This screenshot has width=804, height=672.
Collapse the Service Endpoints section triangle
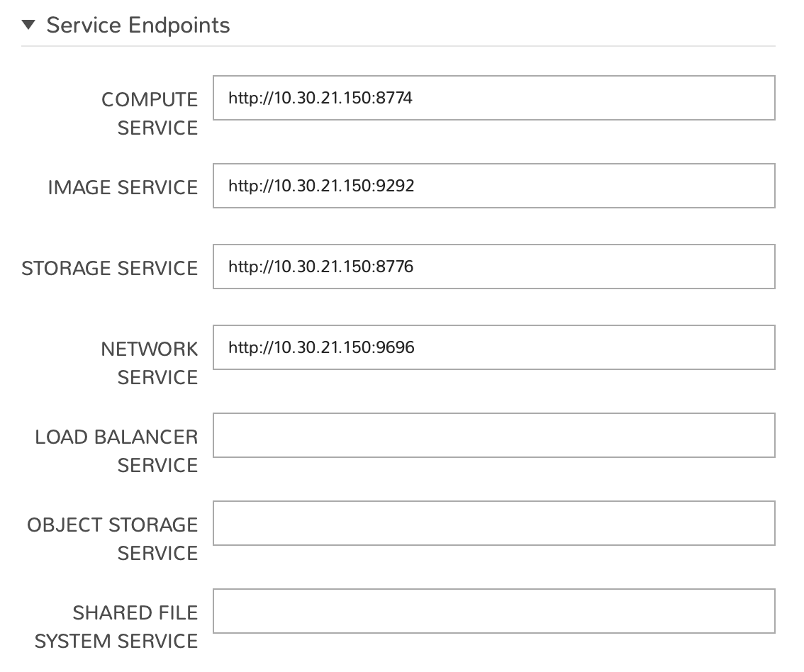click(28, 26)
